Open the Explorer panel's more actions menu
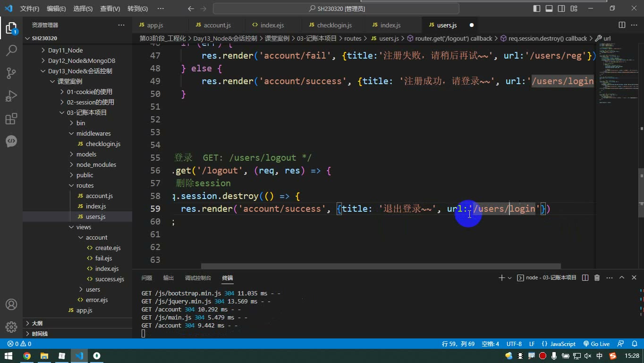Viewport: 644px width, 363px height. 121,25
